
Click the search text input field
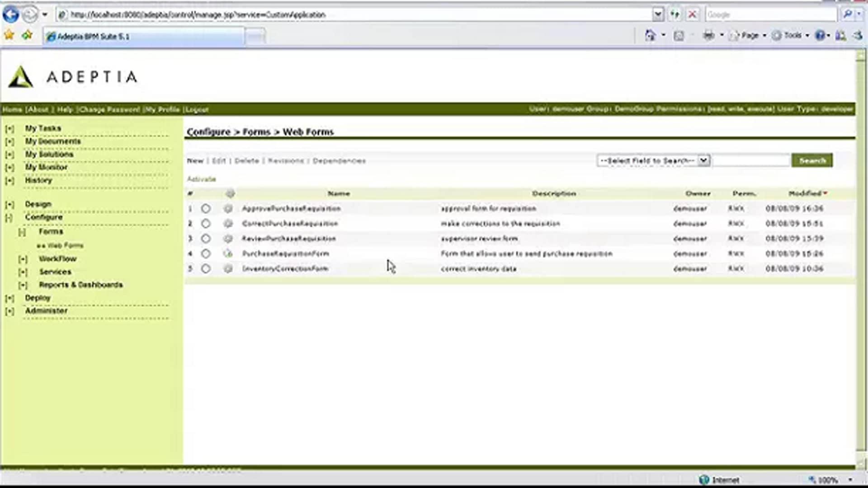click(x=751, y=160)
